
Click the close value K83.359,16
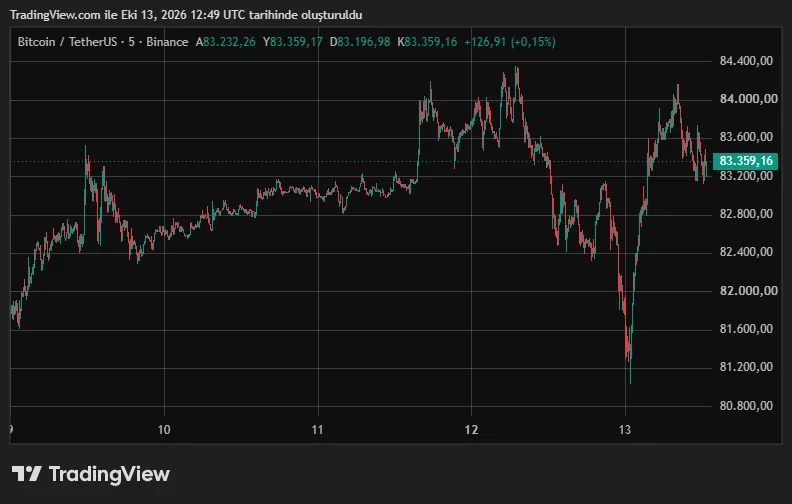pyautogui.click(x=427, y=42)
